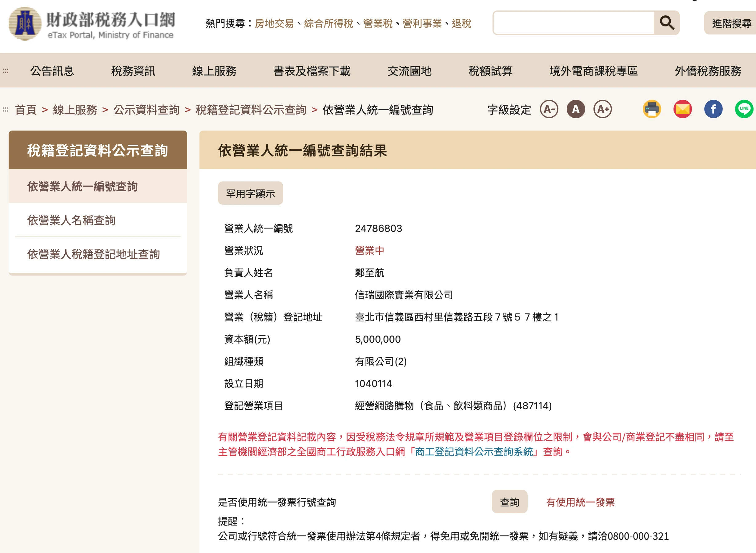
Task: Decrease font size with A- icon
Action: click(549, 109)
